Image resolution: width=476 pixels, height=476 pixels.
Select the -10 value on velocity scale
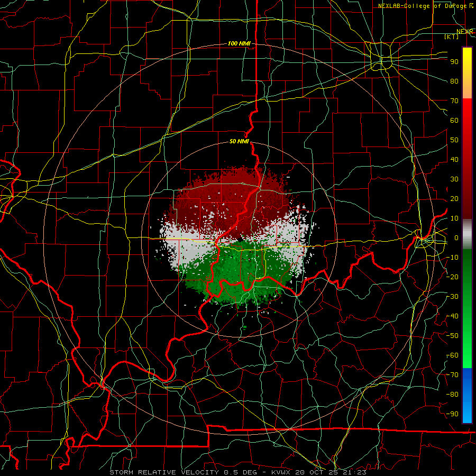click(452, 257)
